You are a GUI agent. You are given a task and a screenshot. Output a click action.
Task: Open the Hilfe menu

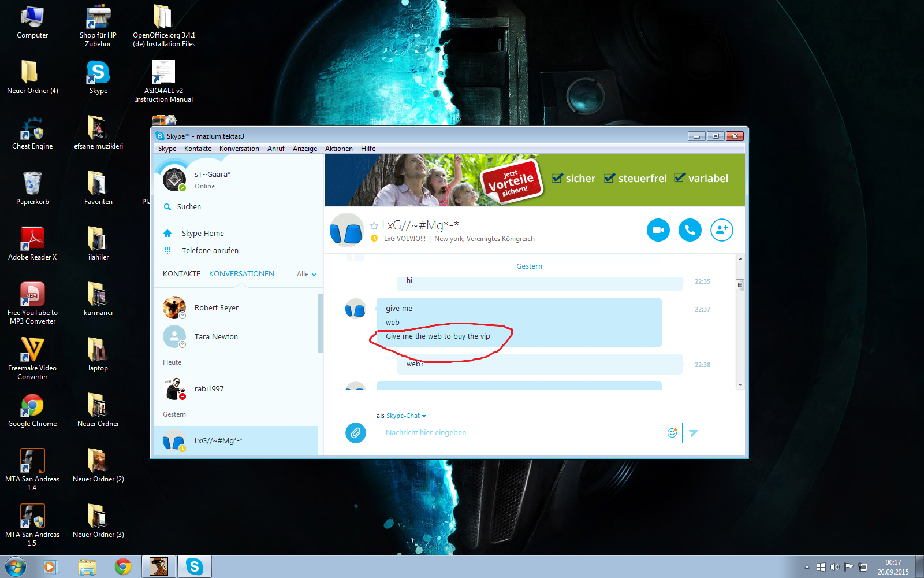pos(368,149)
